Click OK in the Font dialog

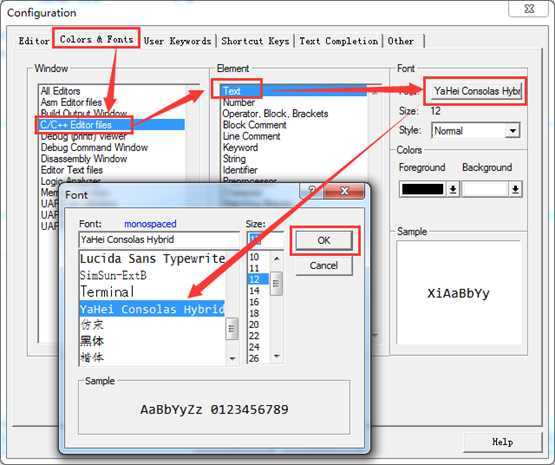[324, 241]
